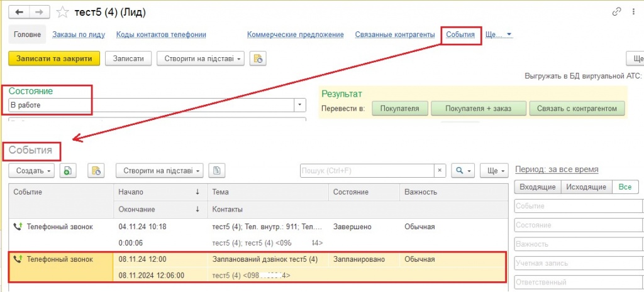Click the Записати та закрити button

click(54, 58)
